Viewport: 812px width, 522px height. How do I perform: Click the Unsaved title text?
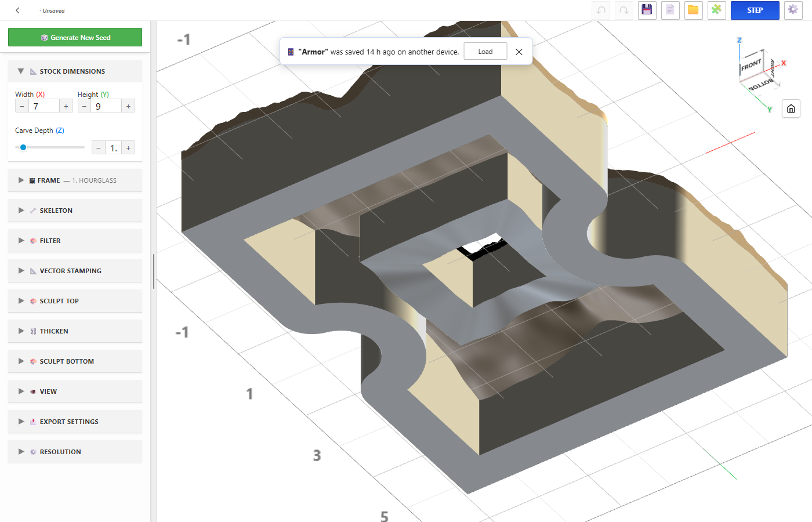[53, 11]
